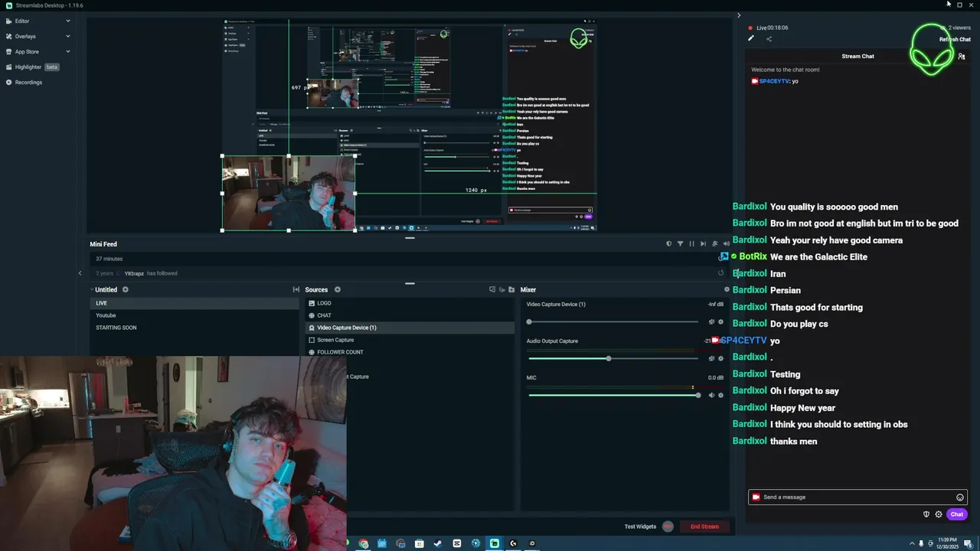Mute alert sounds in Mini Feed
The height and width of the screenshot is (551, 980).
[x=726, y=244]
